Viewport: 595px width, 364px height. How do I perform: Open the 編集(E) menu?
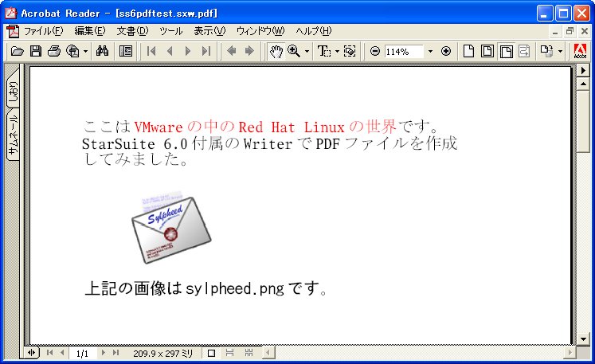coord(89,31)
